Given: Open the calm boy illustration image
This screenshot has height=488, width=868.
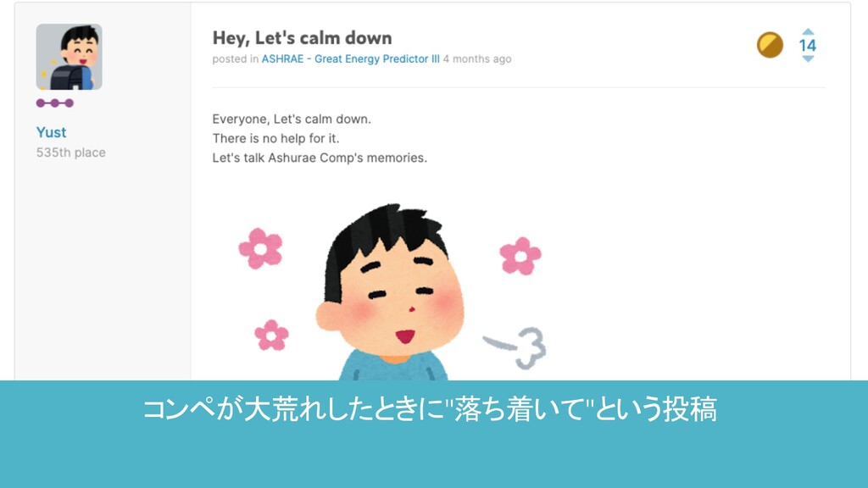Looking at the screenshot, I should 392,291.
